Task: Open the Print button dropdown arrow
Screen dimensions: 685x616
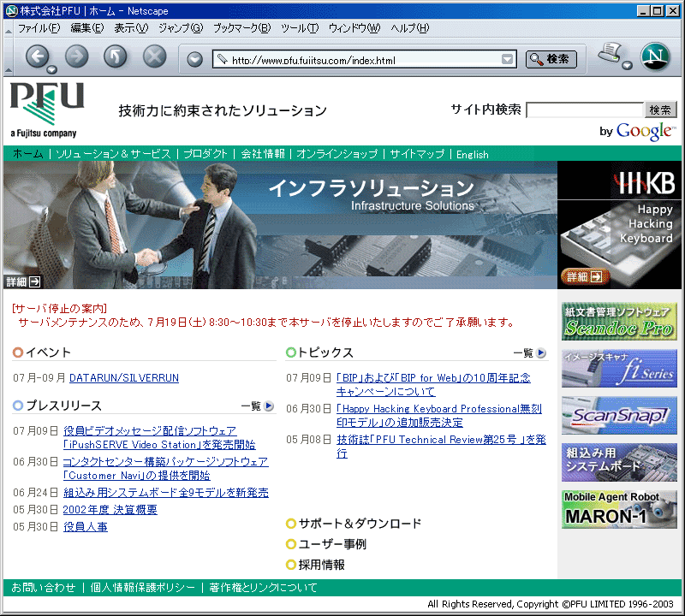Action: pos(627,66)
